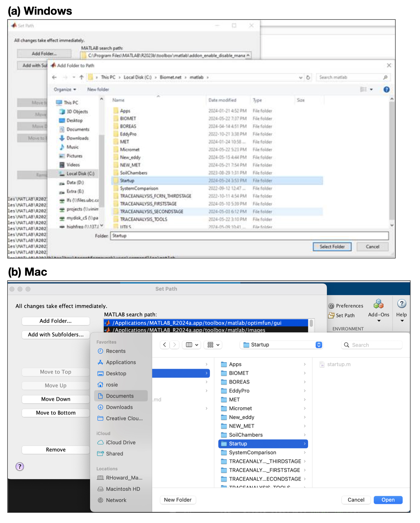Screen dimensions: 420x523
Task: Click Cancel in the Mac file dialog
Action: click(356, 500)
